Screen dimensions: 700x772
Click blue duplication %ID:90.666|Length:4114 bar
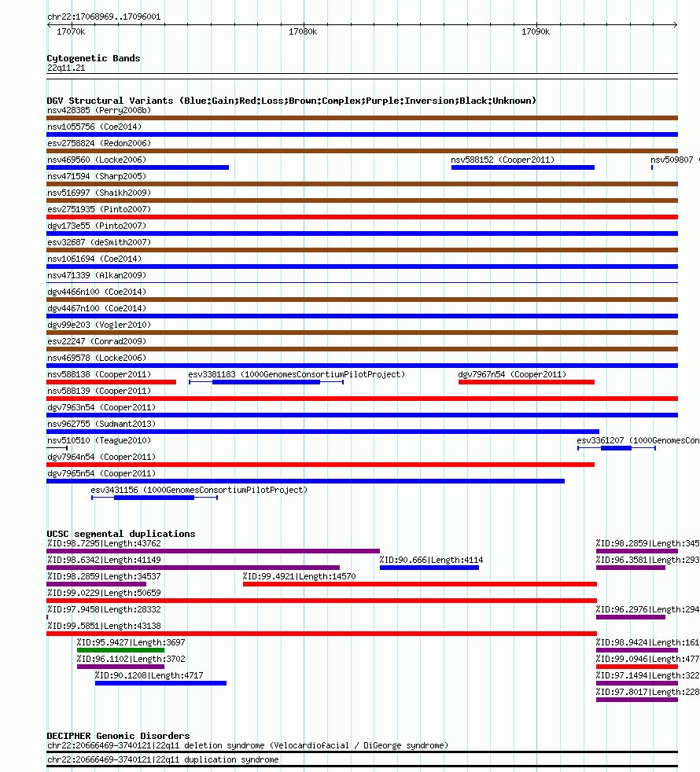click(x=429, y=568)
